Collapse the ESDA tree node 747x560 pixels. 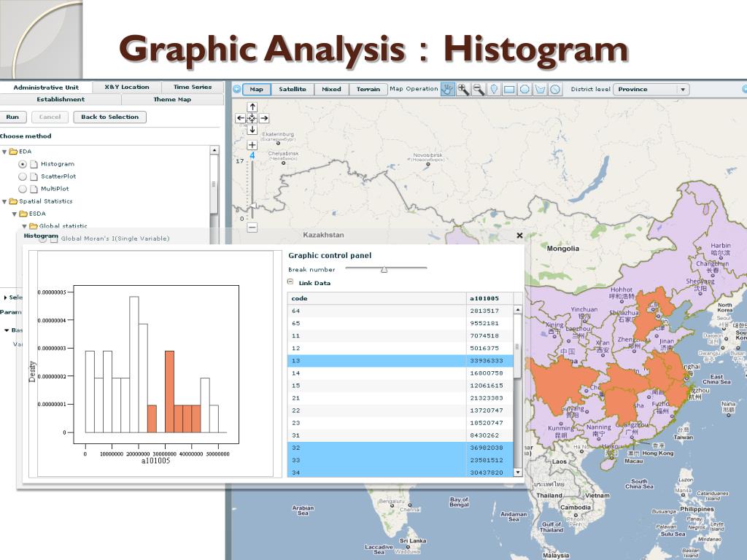tap(15, 214)
